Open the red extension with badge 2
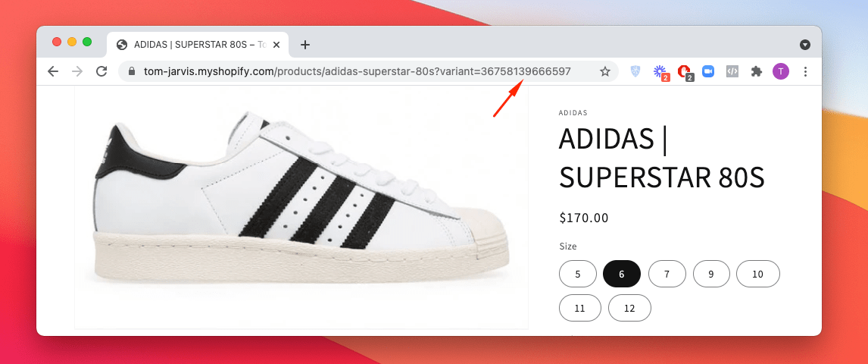Image resolution: width=868 pixels, height=364 pixels. coord(685,72)
